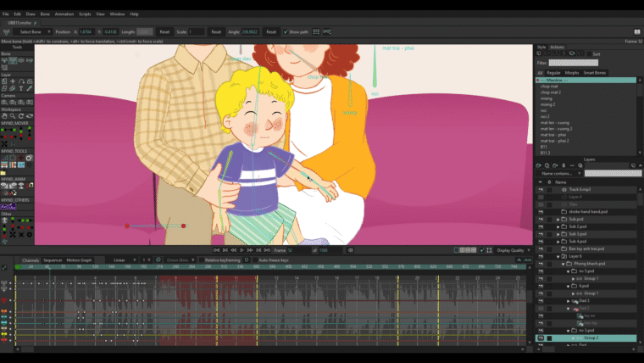Open the Display Quality options
This screenshot has width=644, height=363.
tap(510, 250)
